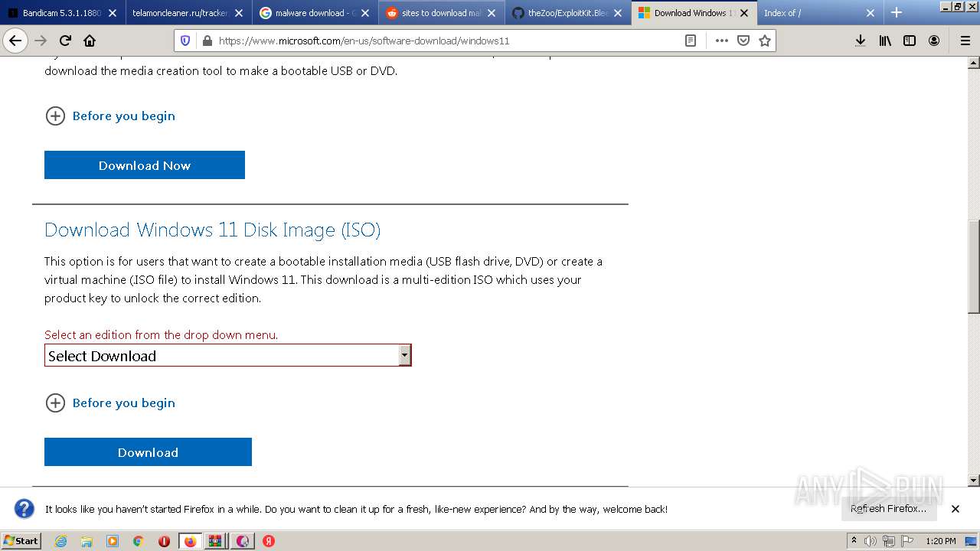980x551 pixels.
Task: Open network icon in system tray
Action: 888,541
